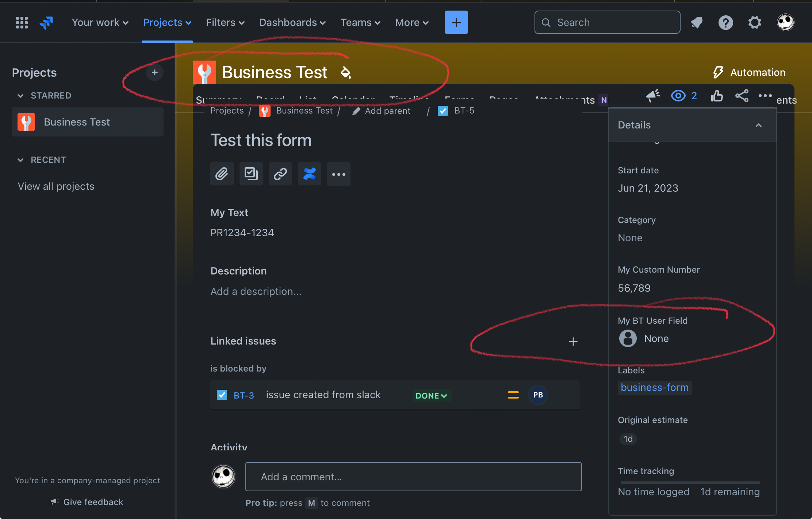Open the Dashboards menu

[x=292, y=22]
